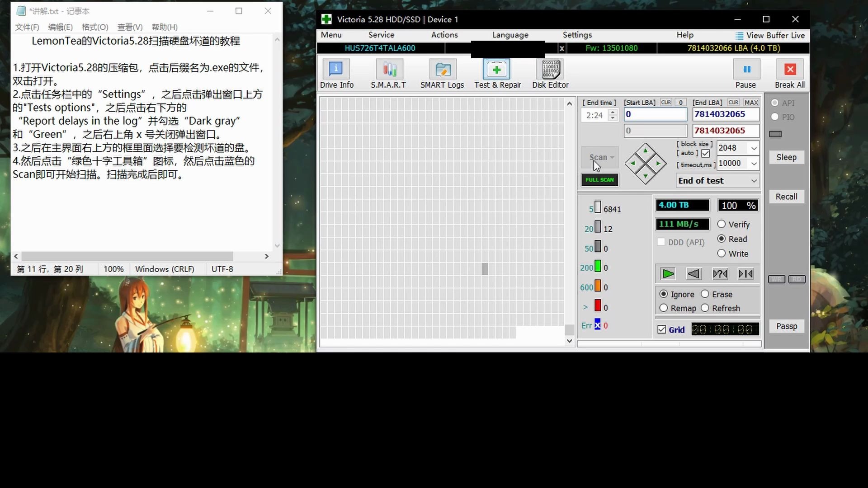
Task: Expand the Scan dropdown options
Action: (612, 157)
